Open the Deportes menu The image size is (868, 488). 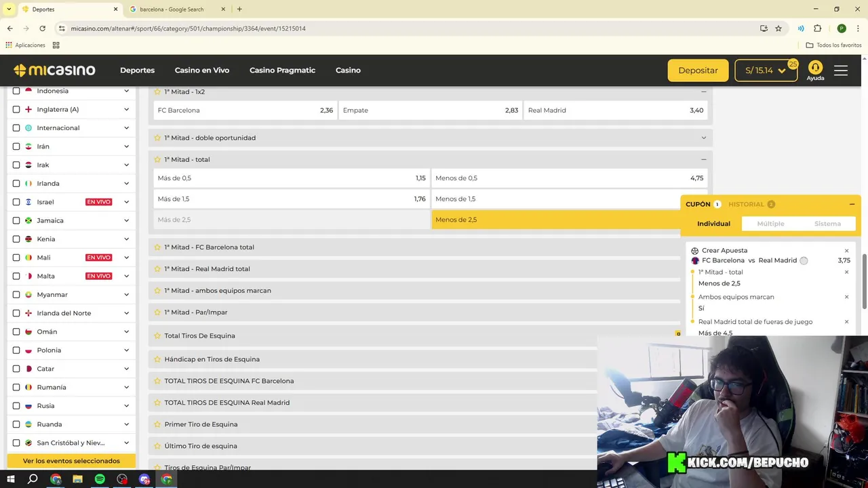click(x=137, y=70)
